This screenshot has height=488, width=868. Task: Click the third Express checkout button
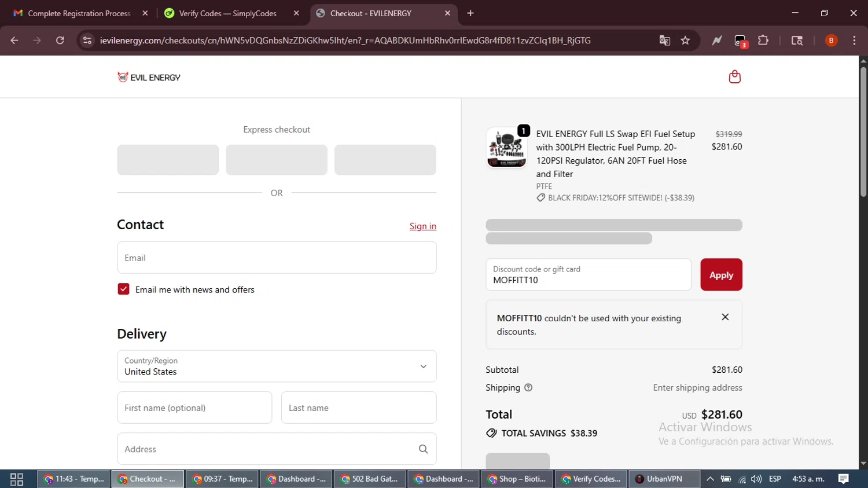[385, 160]
